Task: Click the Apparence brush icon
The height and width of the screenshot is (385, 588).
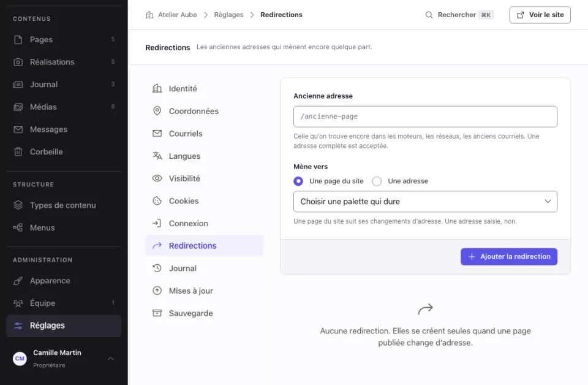Action: (18, 281)
